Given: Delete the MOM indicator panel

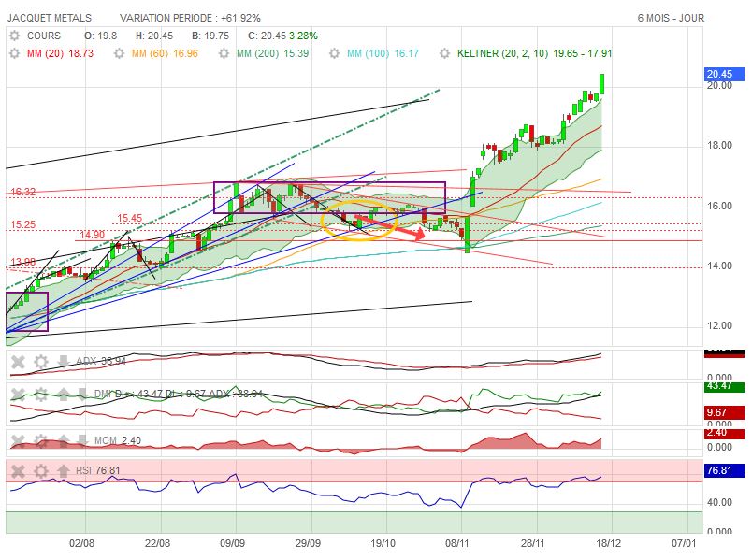Looking at the screenshot, I should pos(18,440).
